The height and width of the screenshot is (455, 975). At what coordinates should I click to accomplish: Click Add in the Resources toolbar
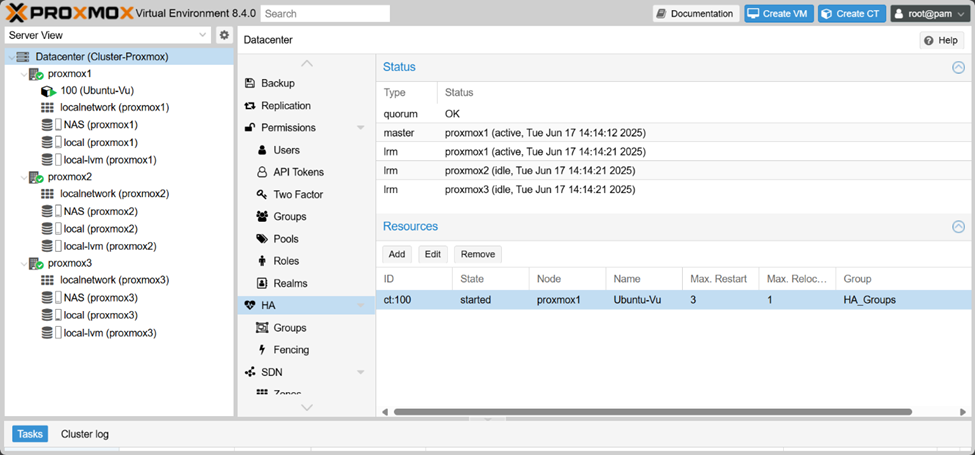point(396,254)
